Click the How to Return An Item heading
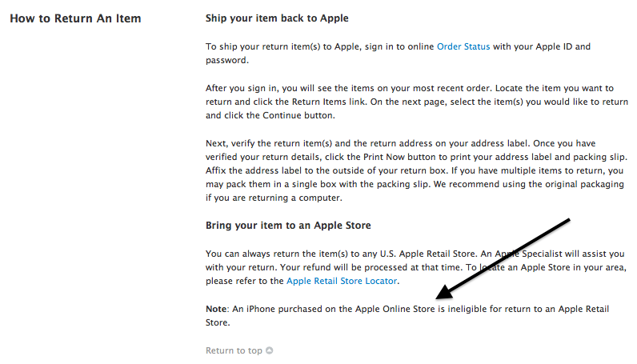This screenshot has width=637, height=364. 75,18
